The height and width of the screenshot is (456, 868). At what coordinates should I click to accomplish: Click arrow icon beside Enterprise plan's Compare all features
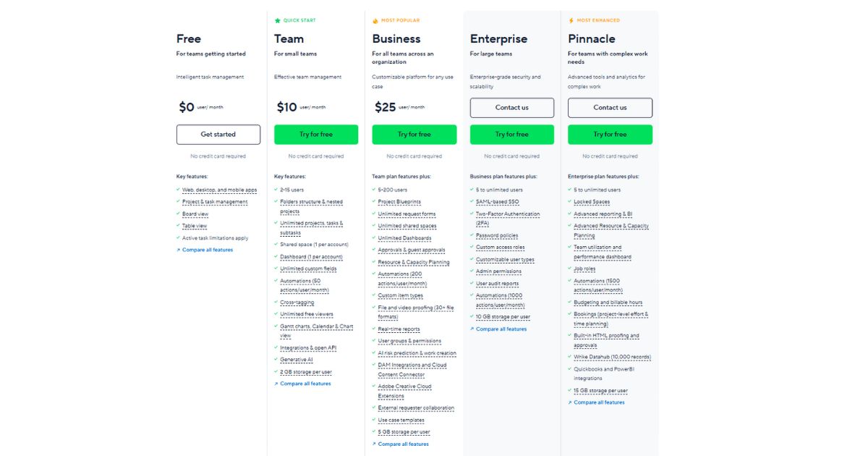tap(472, 329)
